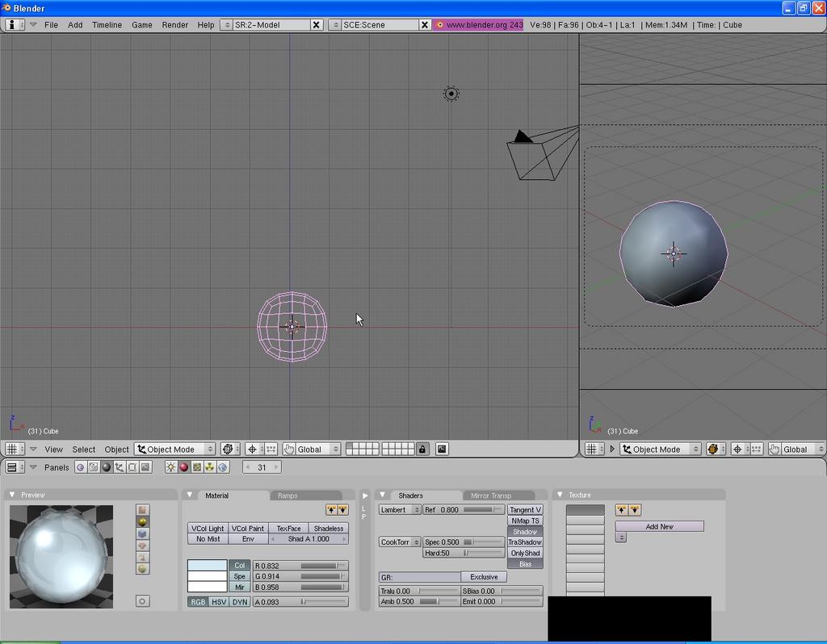Toggle TraShadow option
The width and height of the screenshot is (827, 644).
[525, 542]
